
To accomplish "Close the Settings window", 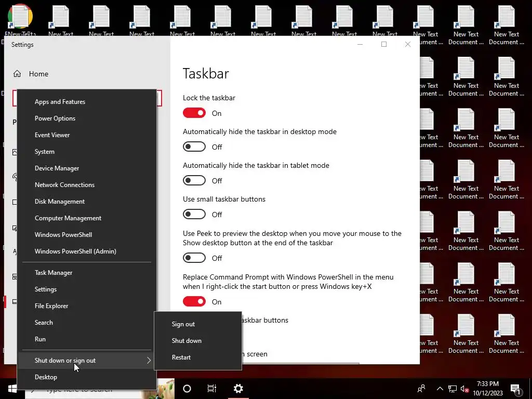I will 408,44.
